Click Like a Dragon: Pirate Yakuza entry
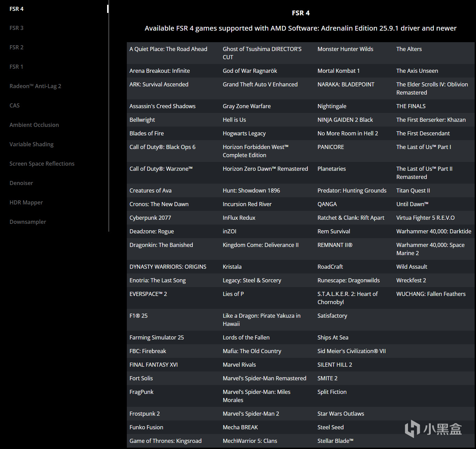476x449 pixels. pos(261,320)
